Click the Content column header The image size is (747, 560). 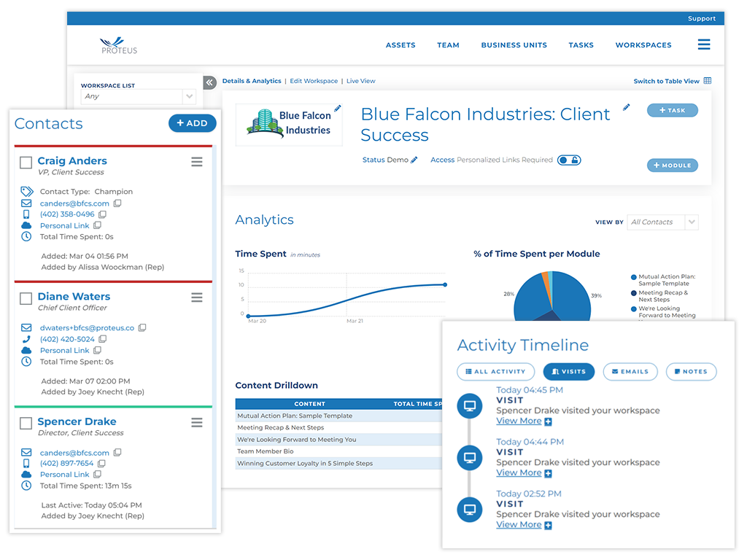[309, 404]
